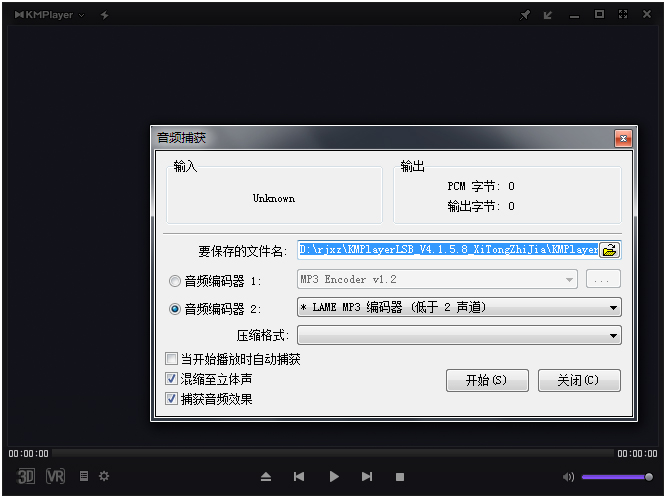Maximize the KMPlayer window
Image resolution: width=666 pixels, height=498 pixels.
[x=599, y=14]
